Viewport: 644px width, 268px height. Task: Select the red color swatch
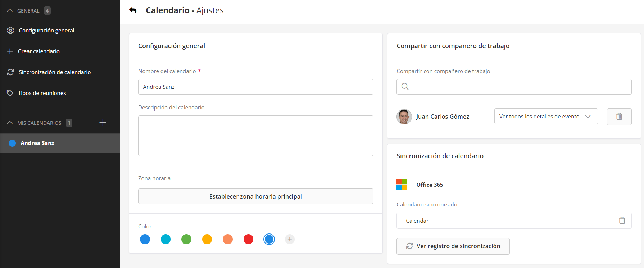tap(248, 239)
